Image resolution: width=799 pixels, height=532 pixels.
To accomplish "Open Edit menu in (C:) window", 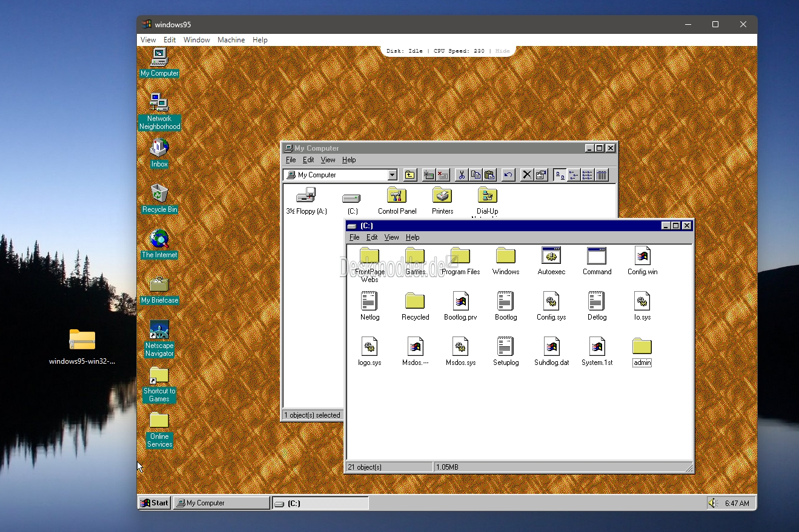I will pyautogui.click(x=372, y=237).
